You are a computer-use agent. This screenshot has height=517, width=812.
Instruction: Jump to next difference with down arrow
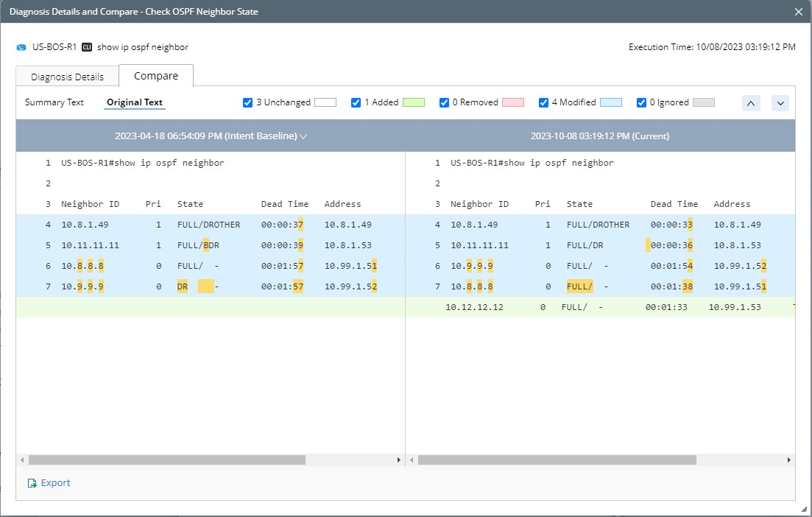pos(780,103)
